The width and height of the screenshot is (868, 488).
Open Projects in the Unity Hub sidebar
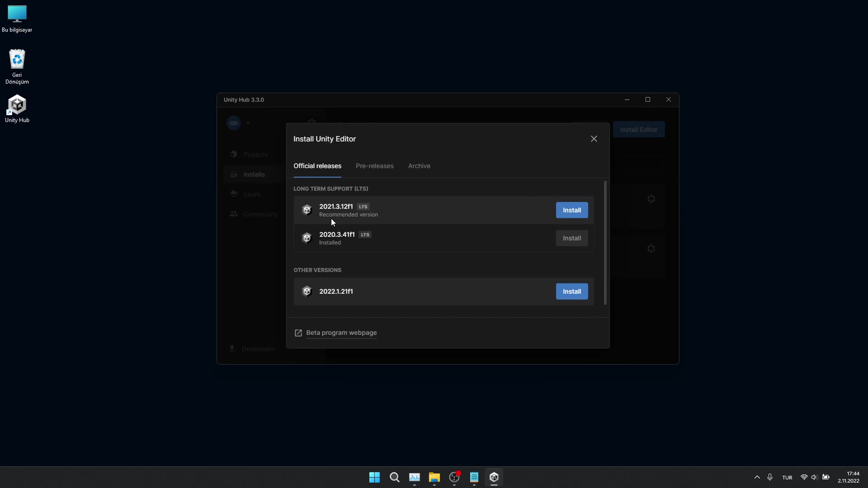[255, 155]
